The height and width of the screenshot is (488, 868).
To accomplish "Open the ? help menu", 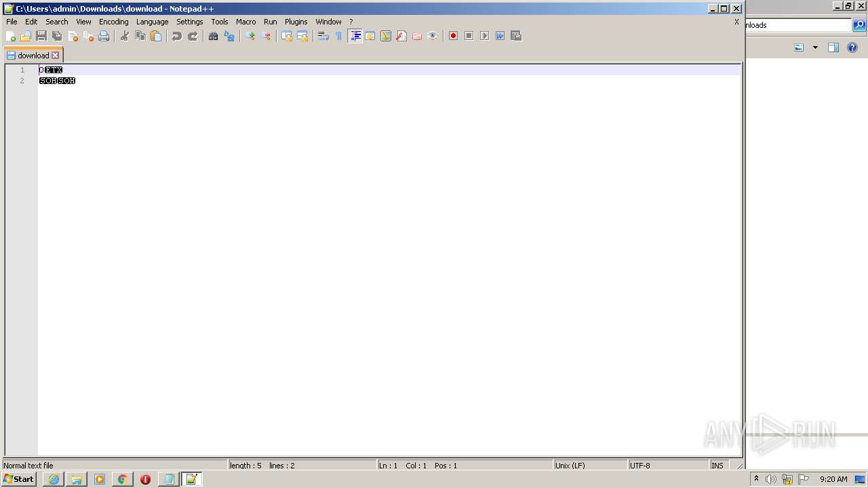I will pyautogui.click(x=351, y=22).
